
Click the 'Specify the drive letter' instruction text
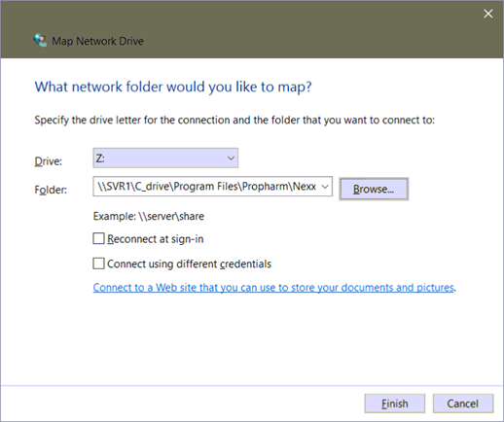pos(234,121)
